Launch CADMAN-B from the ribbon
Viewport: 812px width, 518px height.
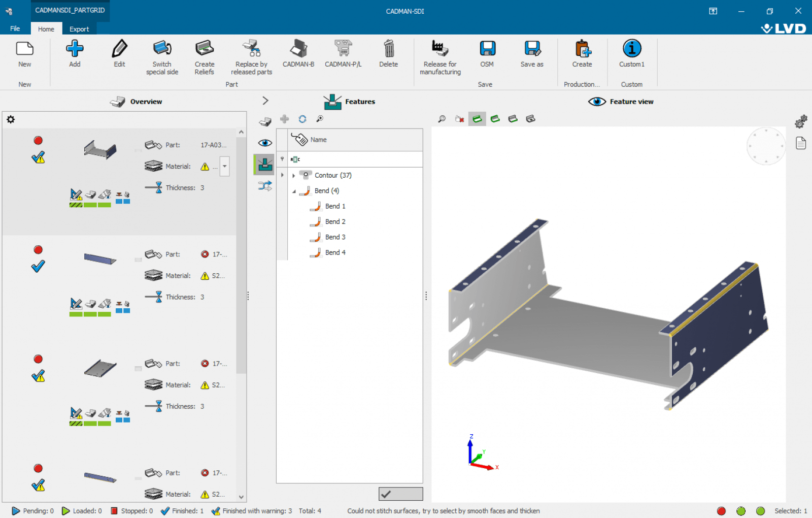298,49
